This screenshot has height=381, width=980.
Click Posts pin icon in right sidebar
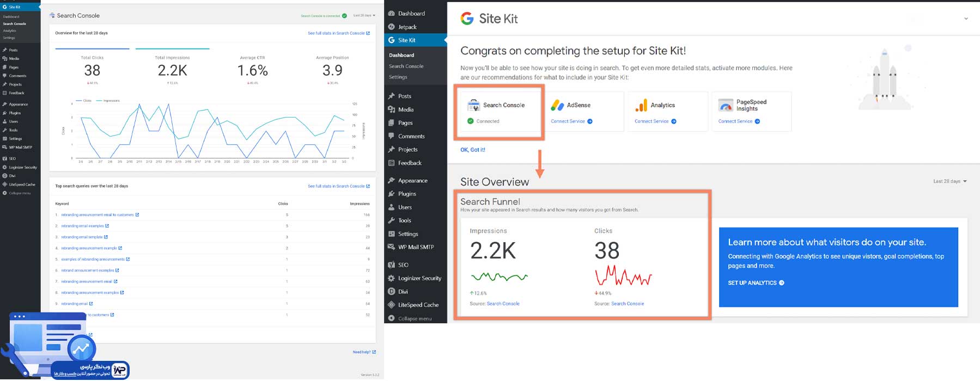(x=391, y=96)
